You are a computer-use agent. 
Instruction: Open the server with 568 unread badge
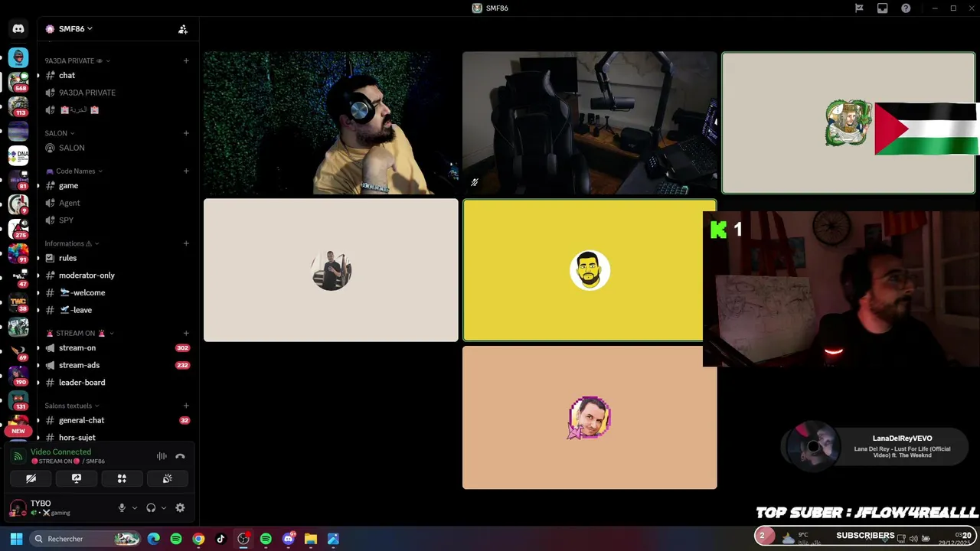[18, 81]
